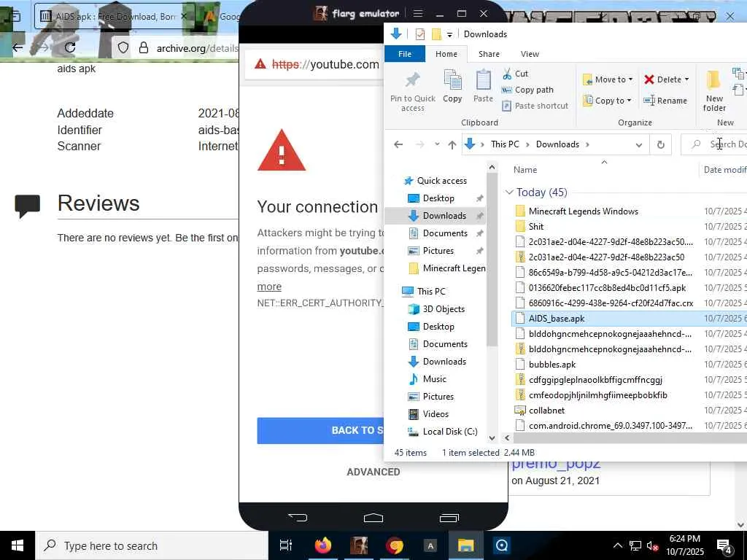This screenshot has width=747, height=560.
Task: Select 0136620febec117cc8b8ed4bc0d11cf5.apk file
Action: (607, 287)
